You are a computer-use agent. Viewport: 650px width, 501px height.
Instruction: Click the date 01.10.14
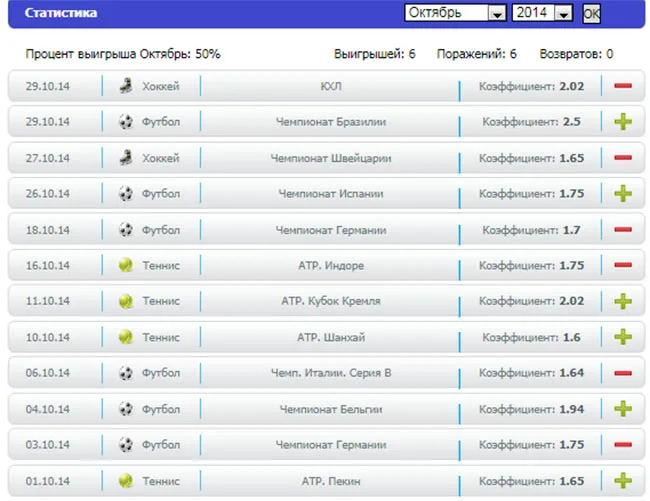click(x=48, y=481)
